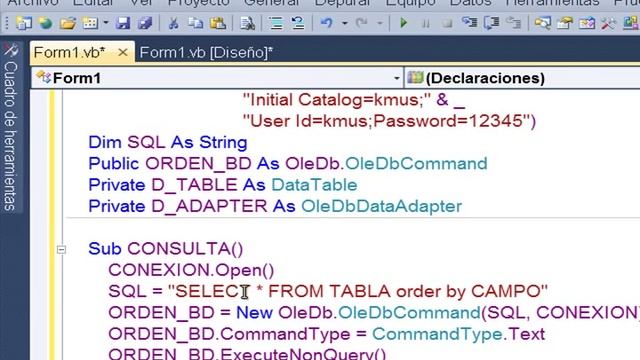Click the word OleDbCommand in the ORDEN_BD declaration
Image resolution: width=640 pixels, height=360 pixels.
click(x=416, y=164)
